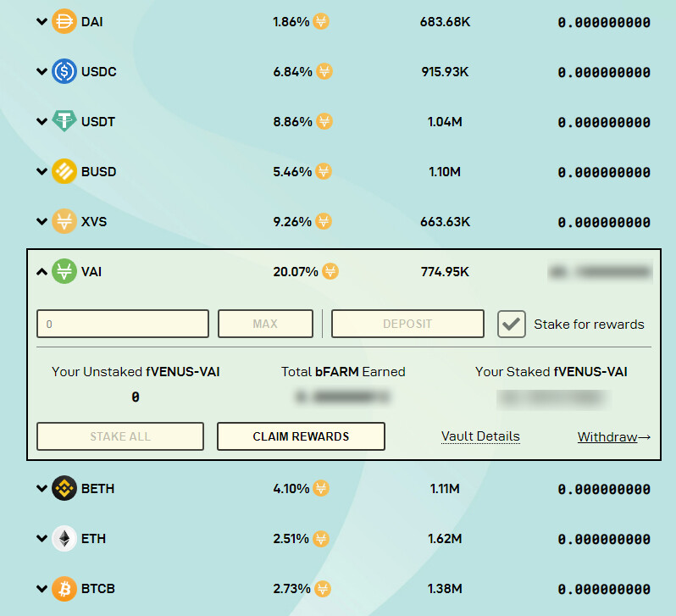This screenshot has height=616, width=676.
Task: Click Venus reward icon next to 20.07%
Action: point(330,271)
